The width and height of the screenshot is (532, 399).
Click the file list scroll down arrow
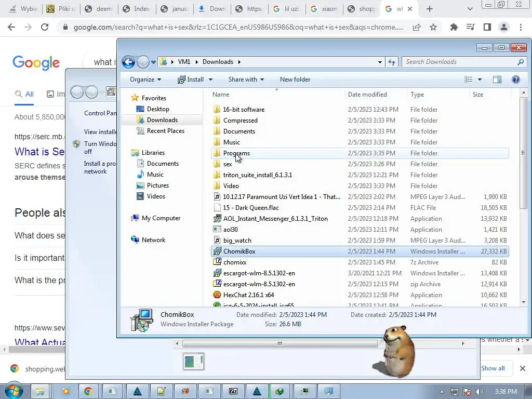[x=524, y=302]
